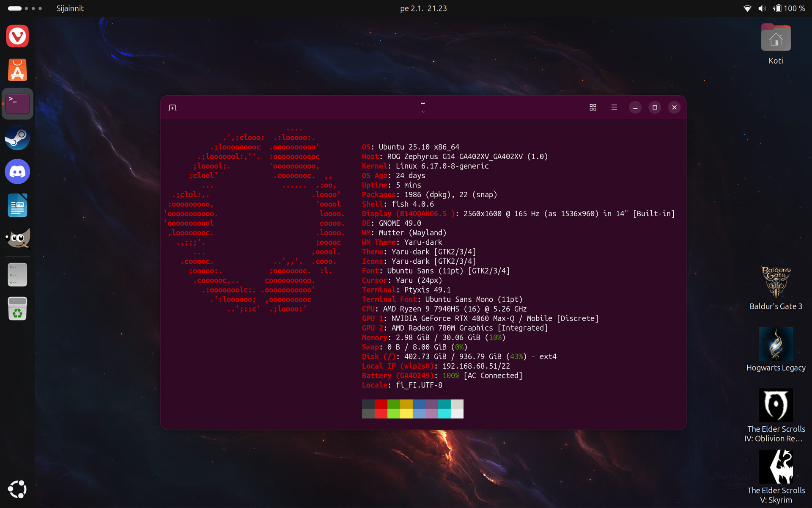
Task: Click the removable drive dock icon
Action: [x=17, y=275]
